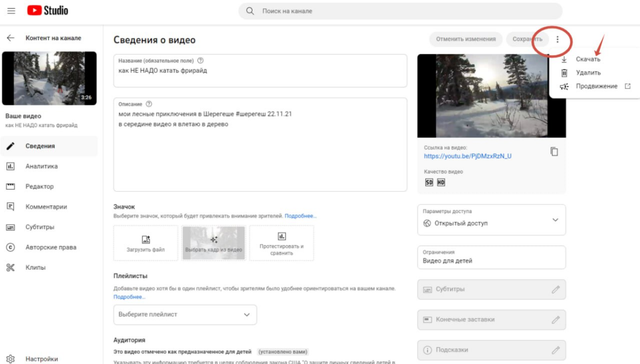Click the Отменить изменения button
Viewport: 640px width, 364px height.
(x=465, y=39)
